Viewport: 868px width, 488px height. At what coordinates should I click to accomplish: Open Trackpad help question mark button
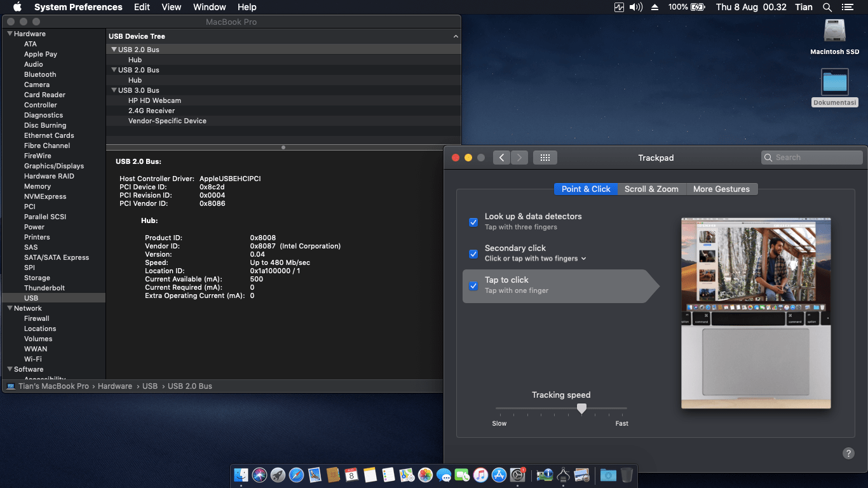click(x=848, y=453)
